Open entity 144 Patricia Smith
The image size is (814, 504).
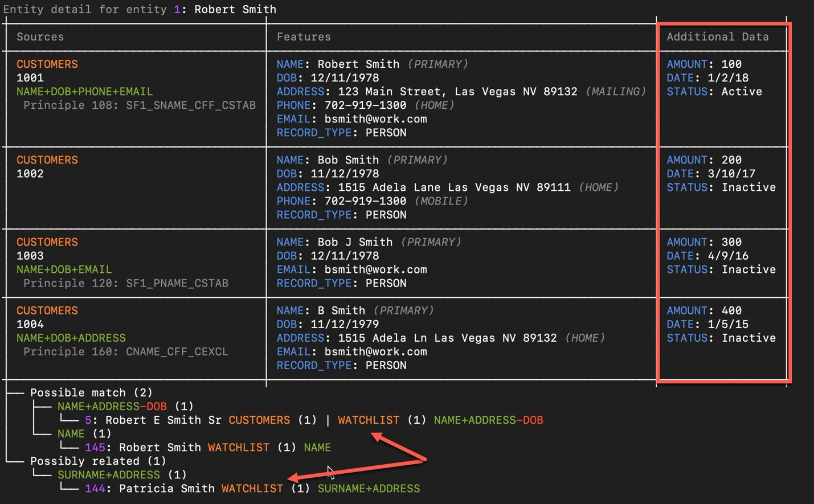coord(149,488)
